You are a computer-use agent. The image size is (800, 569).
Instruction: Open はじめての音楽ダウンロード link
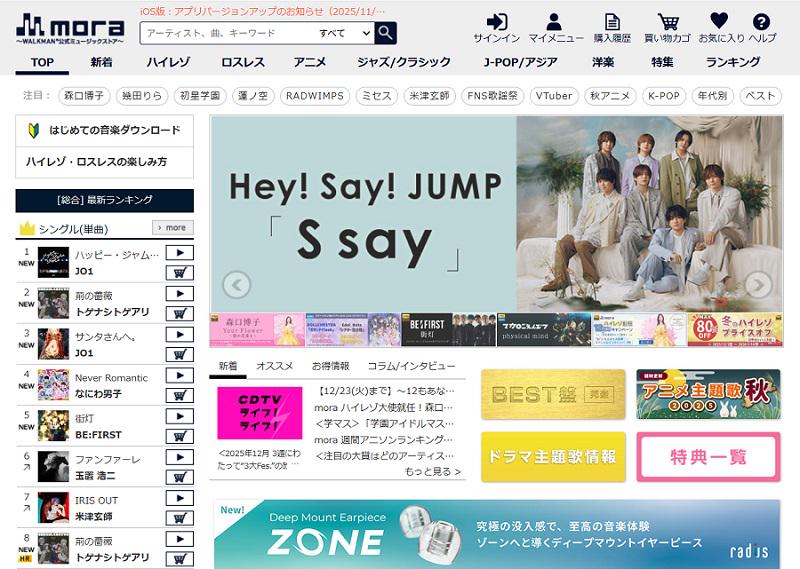tap(105, 131)
